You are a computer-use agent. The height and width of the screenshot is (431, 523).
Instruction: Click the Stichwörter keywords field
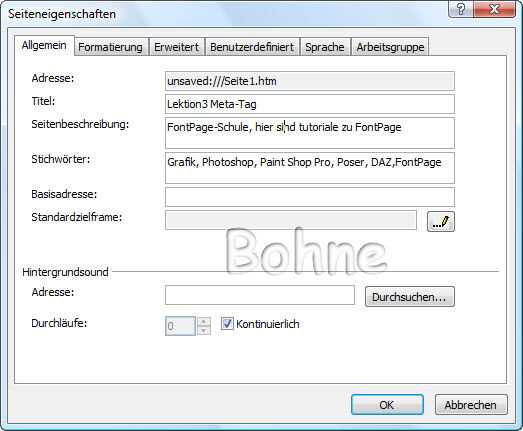310,168
